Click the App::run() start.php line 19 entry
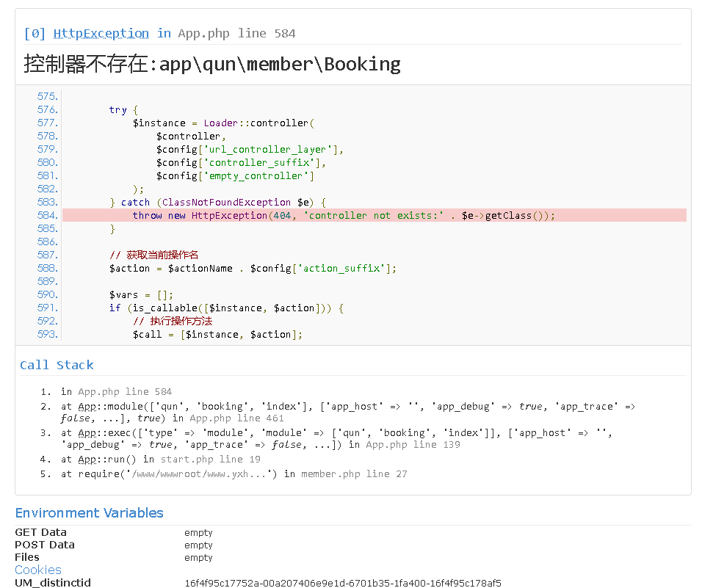This screenshot has width=702, height=588. [x=161, y=459]
